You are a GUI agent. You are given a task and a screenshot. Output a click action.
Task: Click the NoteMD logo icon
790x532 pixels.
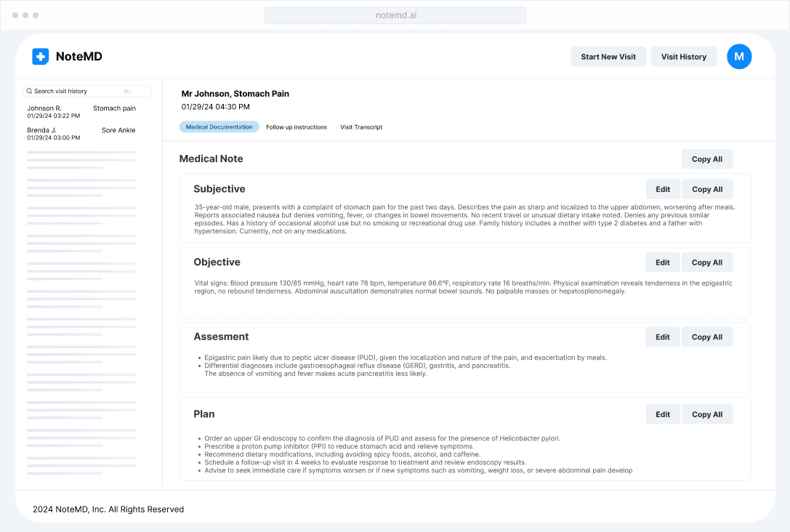click(x=41, y=57)
